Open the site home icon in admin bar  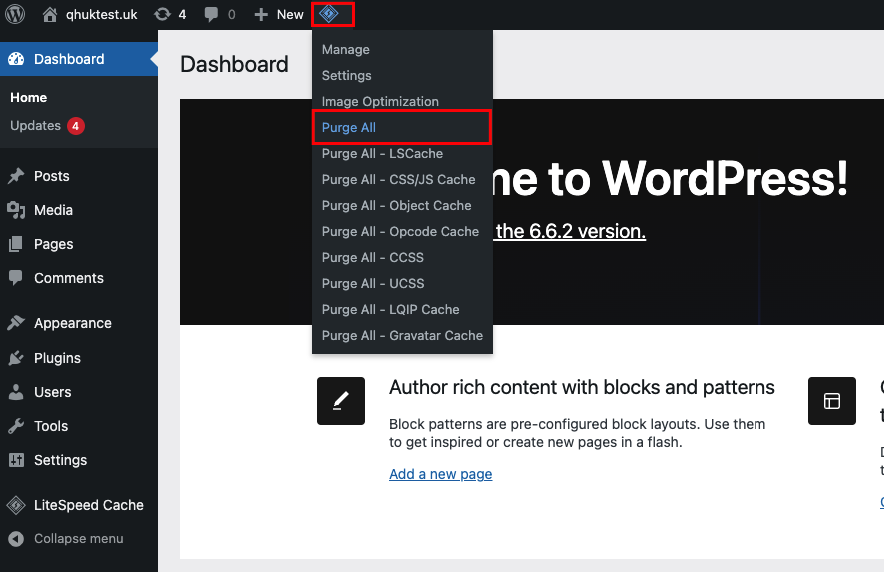[x=50, y=14]
